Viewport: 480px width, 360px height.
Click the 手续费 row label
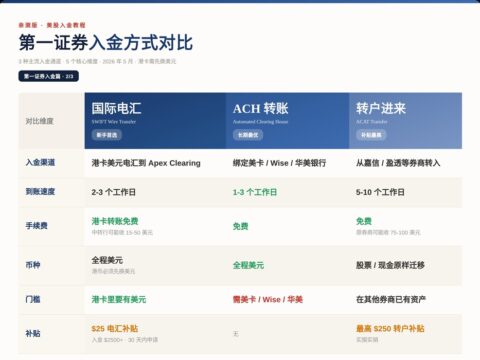point(37,226)
